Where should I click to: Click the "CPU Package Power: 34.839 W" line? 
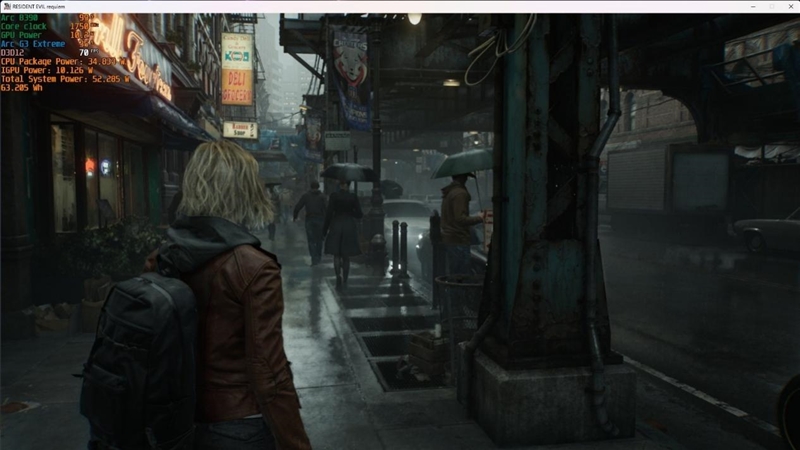coord(63,61)
